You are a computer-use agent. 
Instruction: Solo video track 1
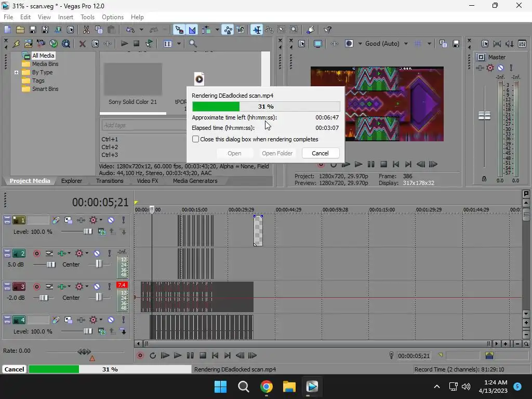124,220
